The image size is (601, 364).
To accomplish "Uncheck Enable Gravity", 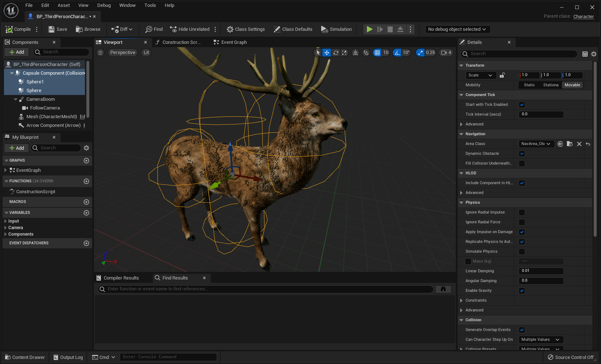I will (x=522, y=291).
